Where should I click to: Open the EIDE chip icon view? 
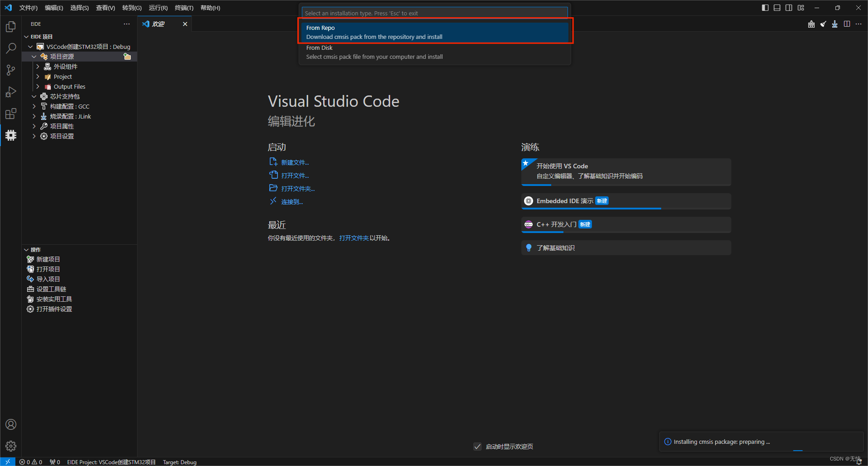pyautogui.click(x=11, y=135)
